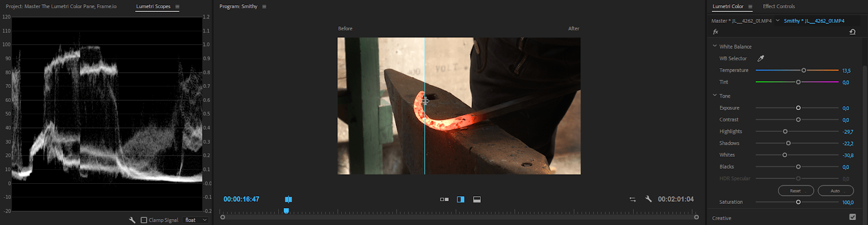Click the Whites slider handle
Screen dimensions: 868x225
point(784,155)
